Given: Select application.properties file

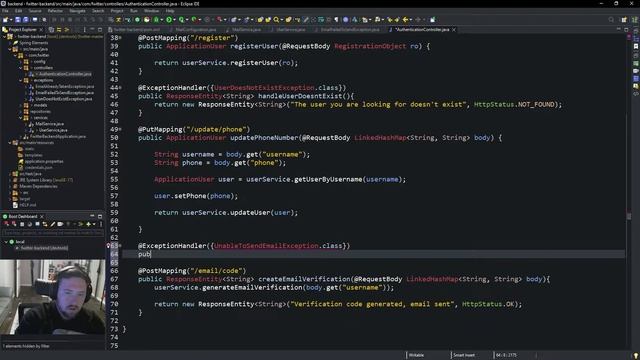Looking at the screenshot, I should coord(41,162).
